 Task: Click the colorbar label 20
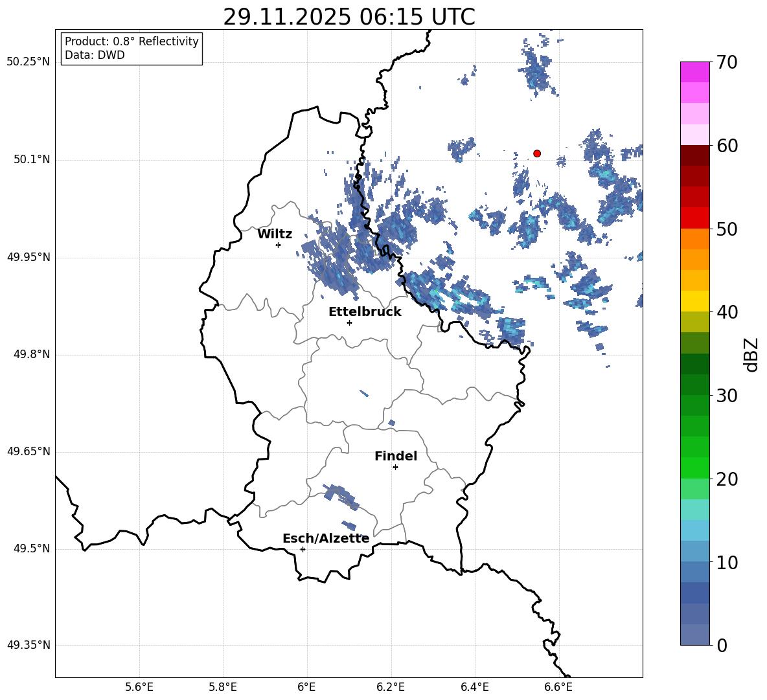(x=727, y=479)
